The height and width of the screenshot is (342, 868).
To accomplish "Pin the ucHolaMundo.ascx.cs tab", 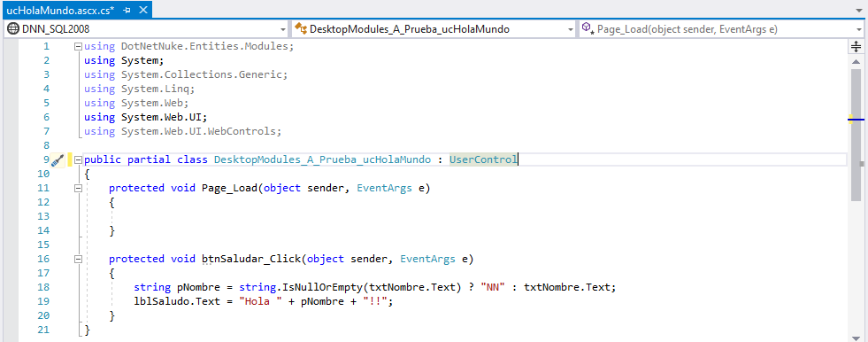I will (x=127, y=10).
